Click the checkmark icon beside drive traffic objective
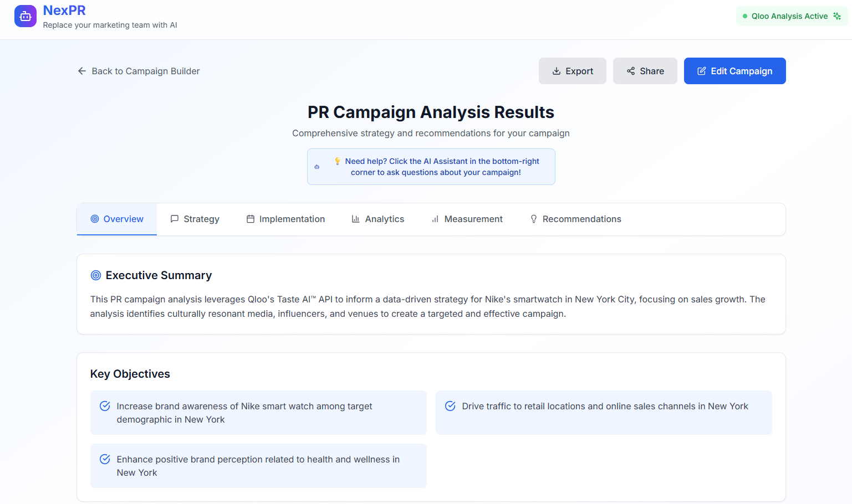This screenshot has height=504, width=852. tap(450, 406)
